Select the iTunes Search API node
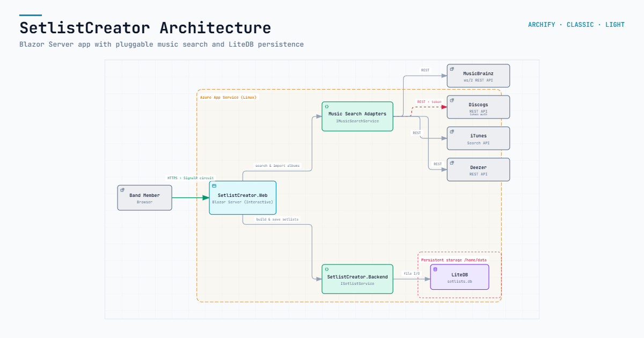644x338 pixels. [x=478, y=138]
